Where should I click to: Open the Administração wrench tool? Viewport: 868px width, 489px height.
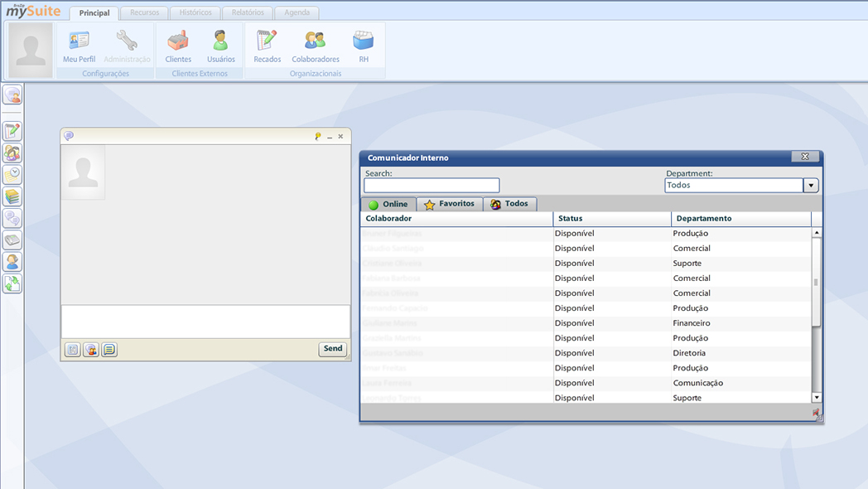(x=127, y=46)
